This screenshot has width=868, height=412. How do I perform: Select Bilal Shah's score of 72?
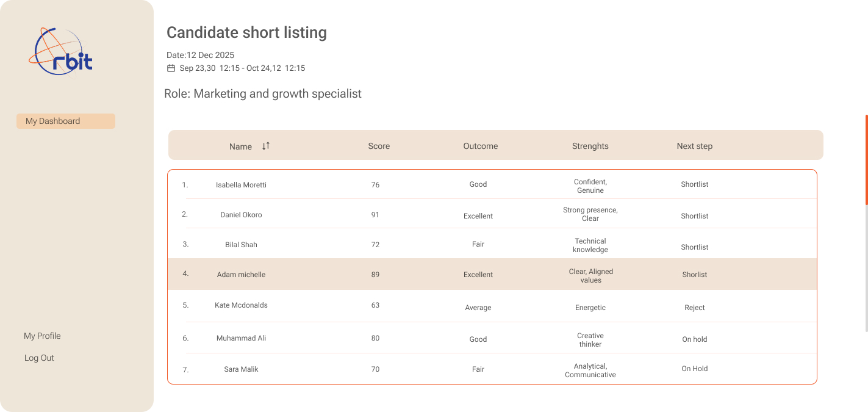pyautogui.click(x=375, y=244)
